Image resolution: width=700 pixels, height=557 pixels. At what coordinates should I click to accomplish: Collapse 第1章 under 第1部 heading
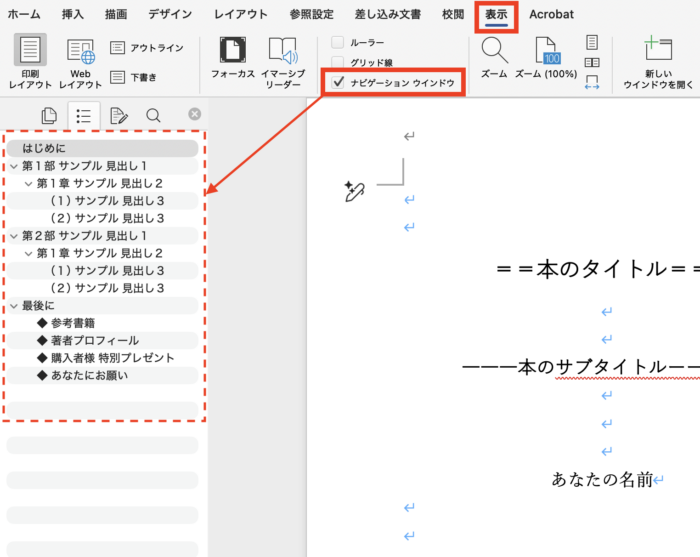coord(28,184)
